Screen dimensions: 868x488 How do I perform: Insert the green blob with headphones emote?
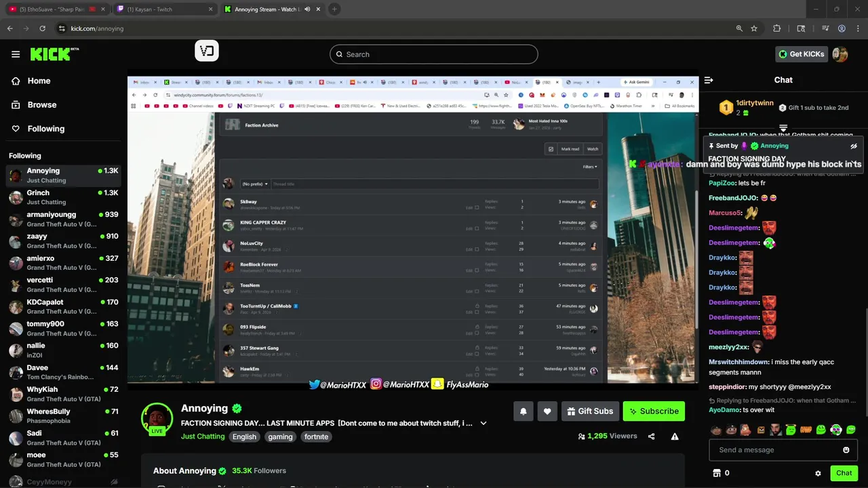[836, 430]
